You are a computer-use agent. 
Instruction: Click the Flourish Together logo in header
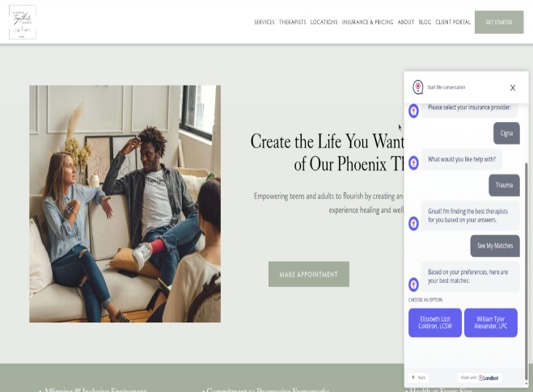click(x=23, y=22)
